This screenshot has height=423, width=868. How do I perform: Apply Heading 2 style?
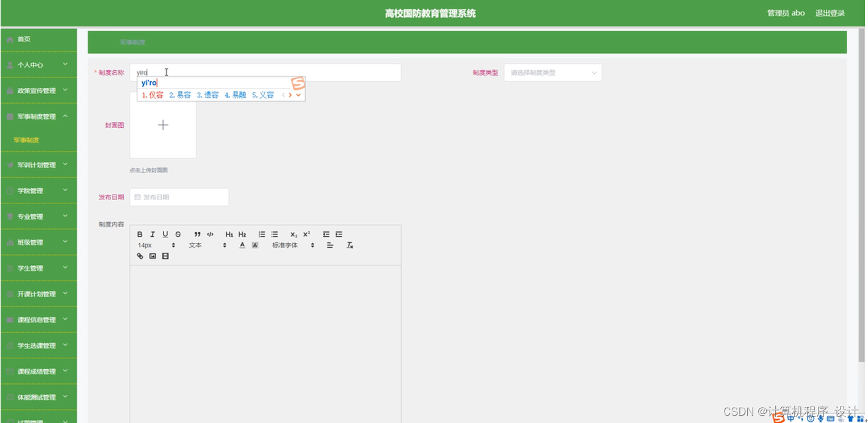242,234
